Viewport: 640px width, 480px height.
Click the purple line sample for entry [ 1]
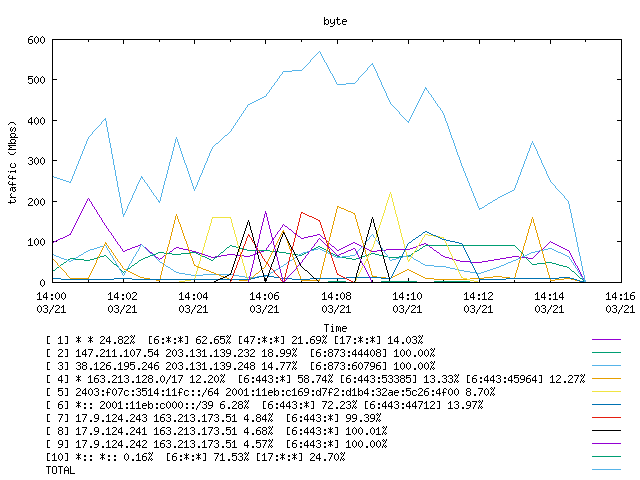607,340
